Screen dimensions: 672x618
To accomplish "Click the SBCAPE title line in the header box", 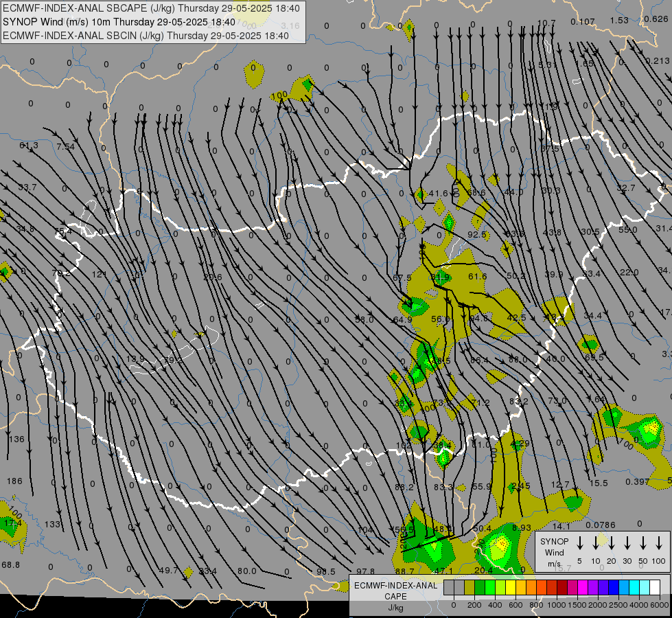I will click(151, 8).
